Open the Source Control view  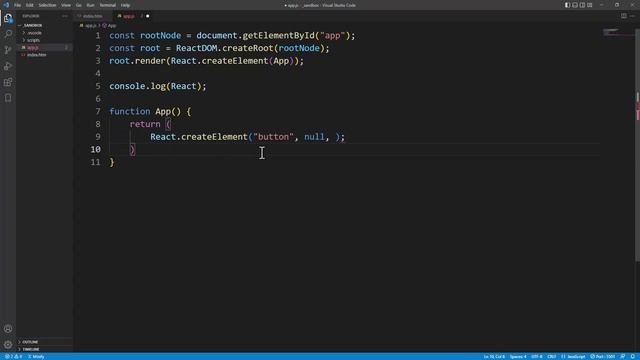tap(8, 50)
